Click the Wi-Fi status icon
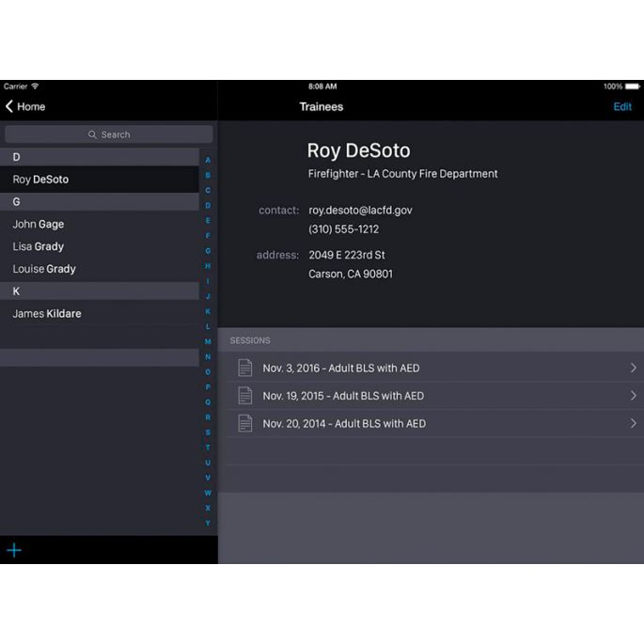The height and width of the screenshot is (644, 644). tap(36, 86)
